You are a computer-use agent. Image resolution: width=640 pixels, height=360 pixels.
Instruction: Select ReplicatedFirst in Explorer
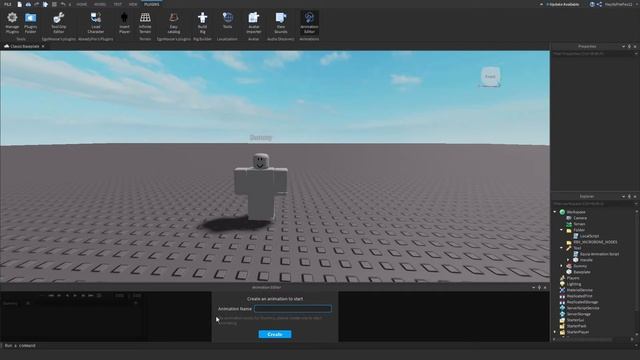click(x=579, y=296)
